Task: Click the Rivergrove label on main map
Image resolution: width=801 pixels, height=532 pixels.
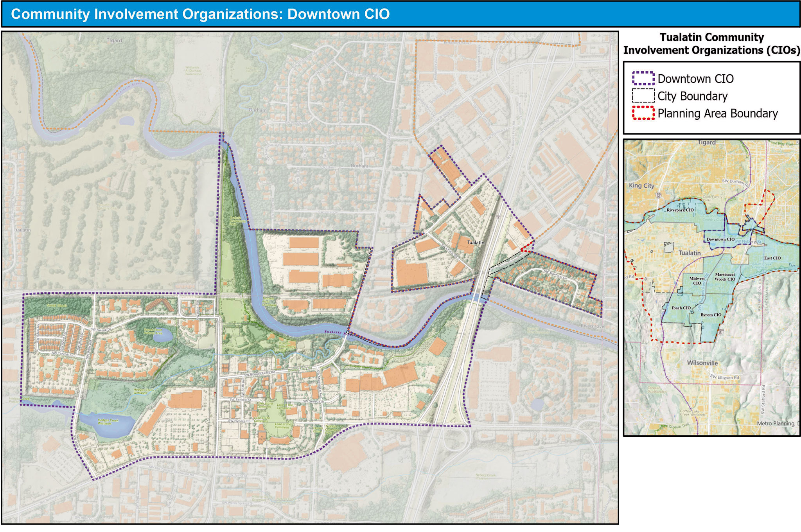Action: click(592, 326)
